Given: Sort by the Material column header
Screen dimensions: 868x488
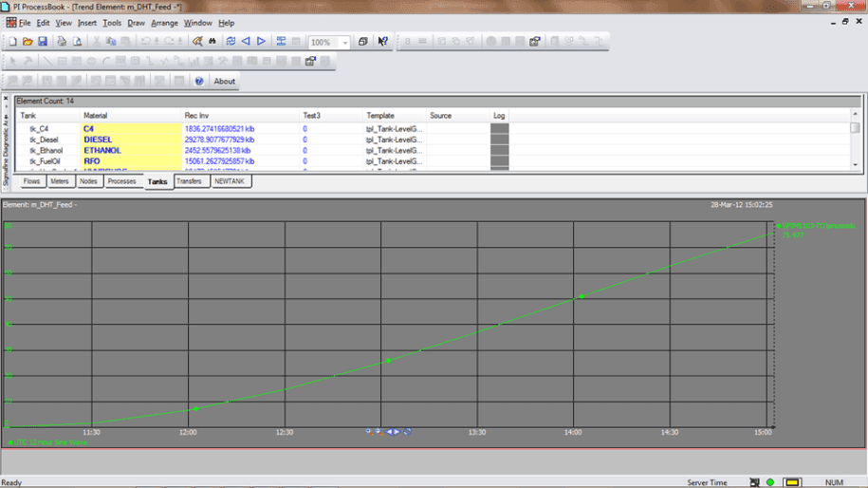Looking at the screenshot, I should click(131, 116).
